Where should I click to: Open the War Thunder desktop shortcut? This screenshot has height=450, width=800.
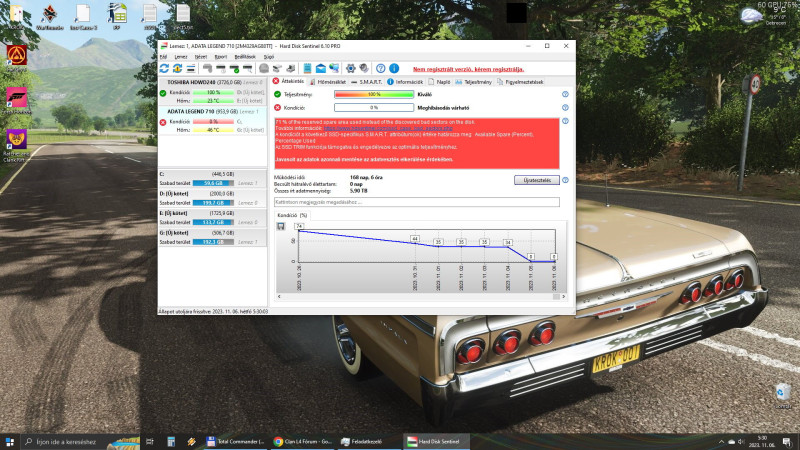49,16
